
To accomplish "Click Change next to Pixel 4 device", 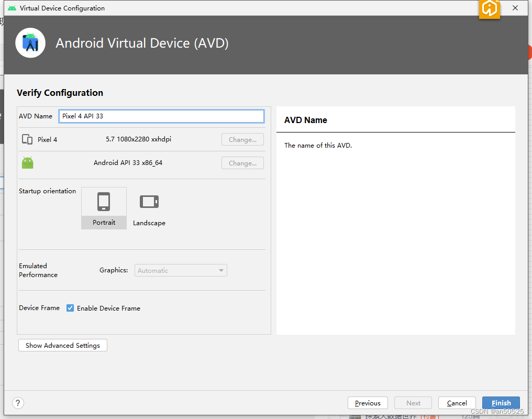I will pyautogui.click(x=242, y=139).
